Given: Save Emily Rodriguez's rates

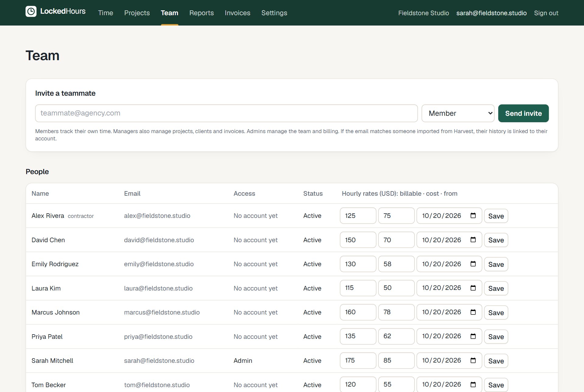Looking at the screenshot, I should (x=496, y=264).
